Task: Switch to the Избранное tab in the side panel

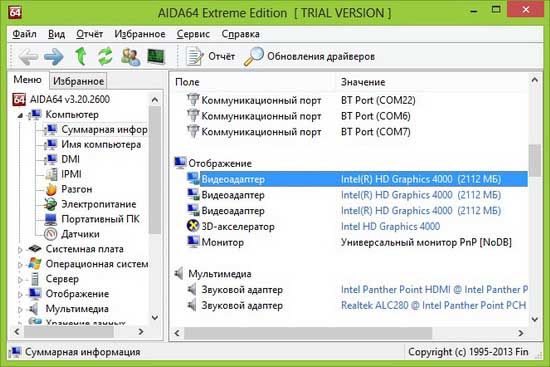Action: 78,81
